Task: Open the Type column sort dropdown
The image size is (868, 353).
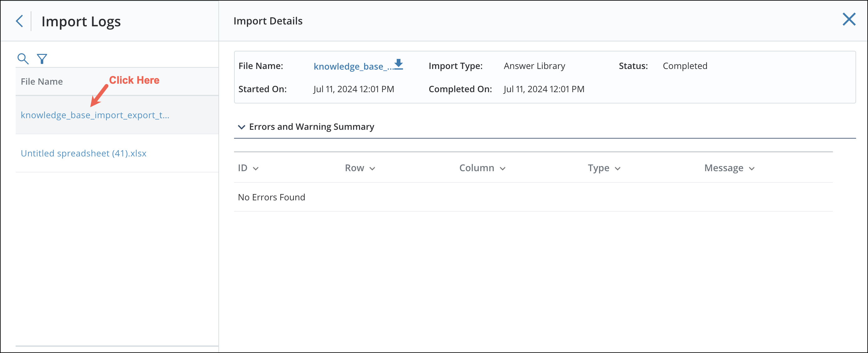Action: [618, 168]
